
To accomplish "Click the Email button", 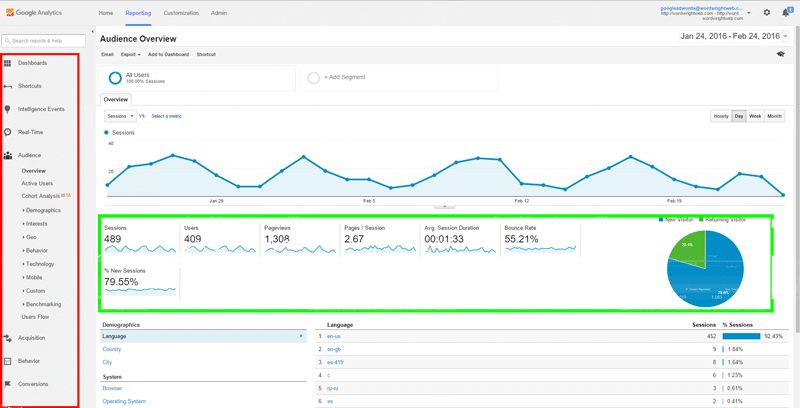I will click(107, 55).
